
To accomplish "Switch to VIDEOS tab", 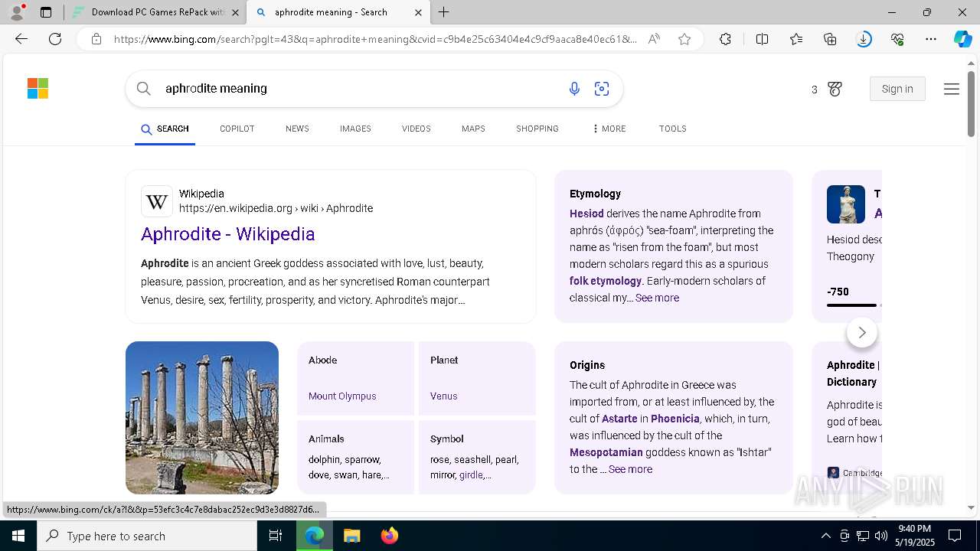I will [416, 129].
